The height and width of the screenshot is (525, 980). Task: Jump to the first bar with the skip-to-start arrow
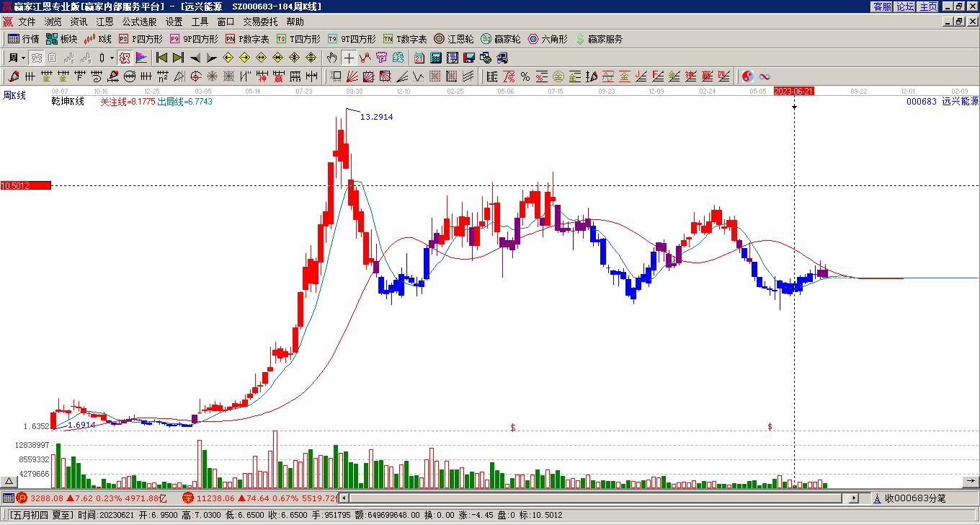(161, 58)
